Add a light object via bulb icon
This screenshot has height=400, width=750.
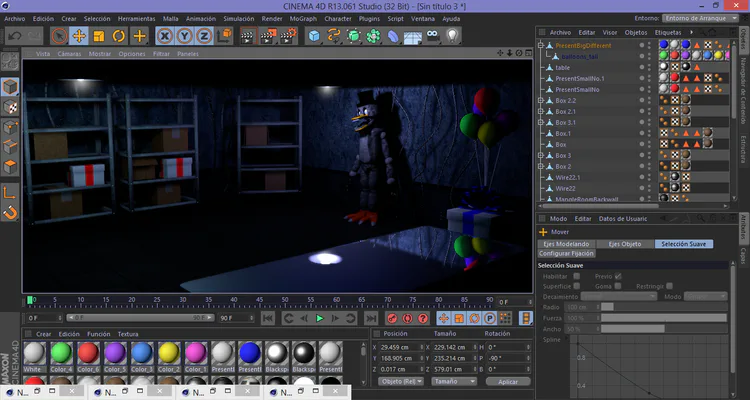452,36
